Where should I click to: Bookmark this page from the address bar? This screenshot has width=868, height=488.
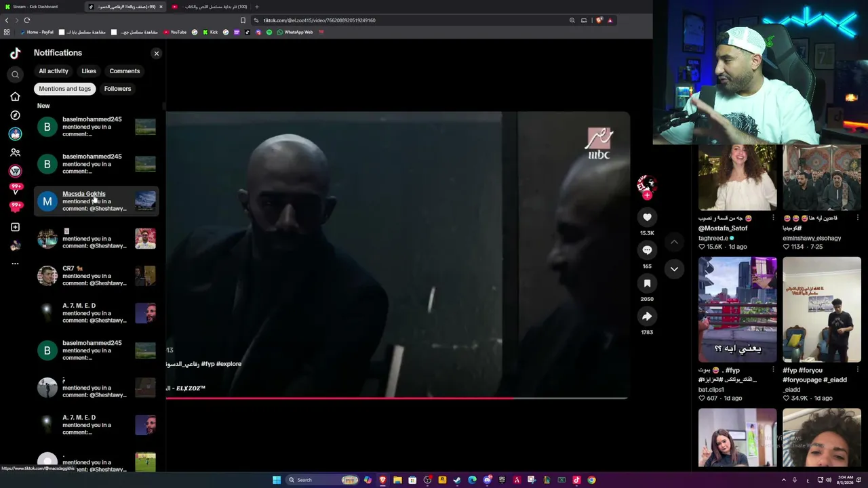point(243,20)
